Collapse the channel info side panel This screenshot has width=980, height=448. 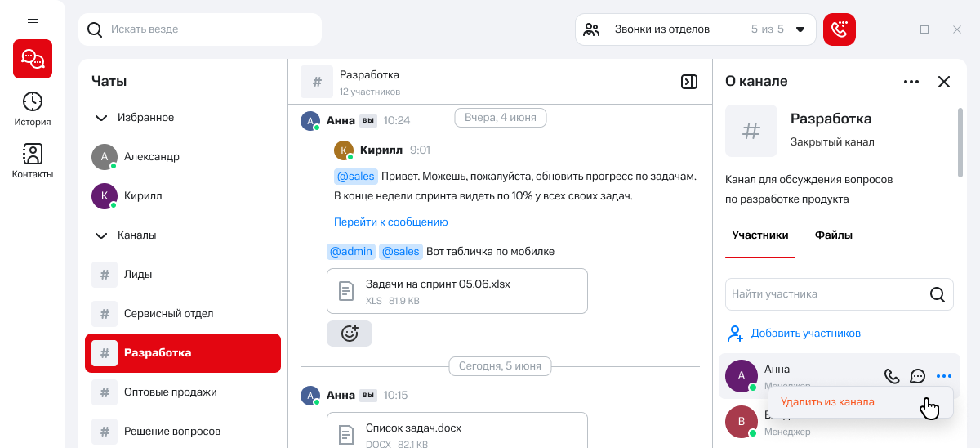point(689,82)
